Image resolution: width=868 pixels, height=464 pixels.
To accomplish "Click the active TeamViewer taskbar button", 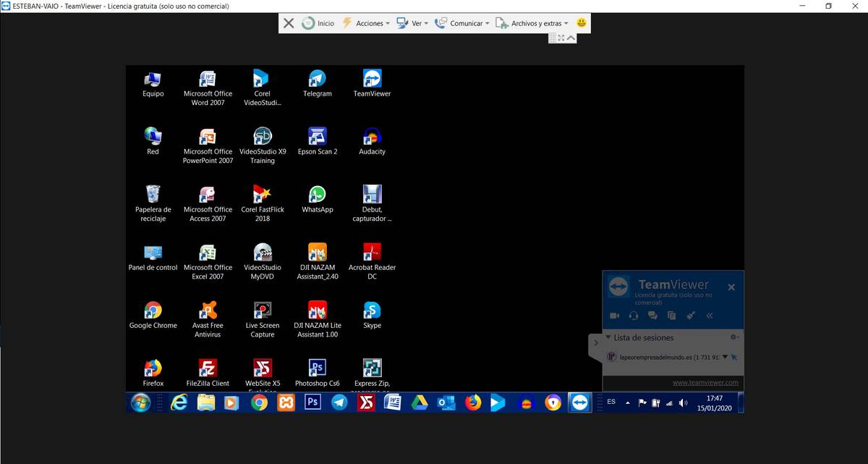I will coord(579,402).
